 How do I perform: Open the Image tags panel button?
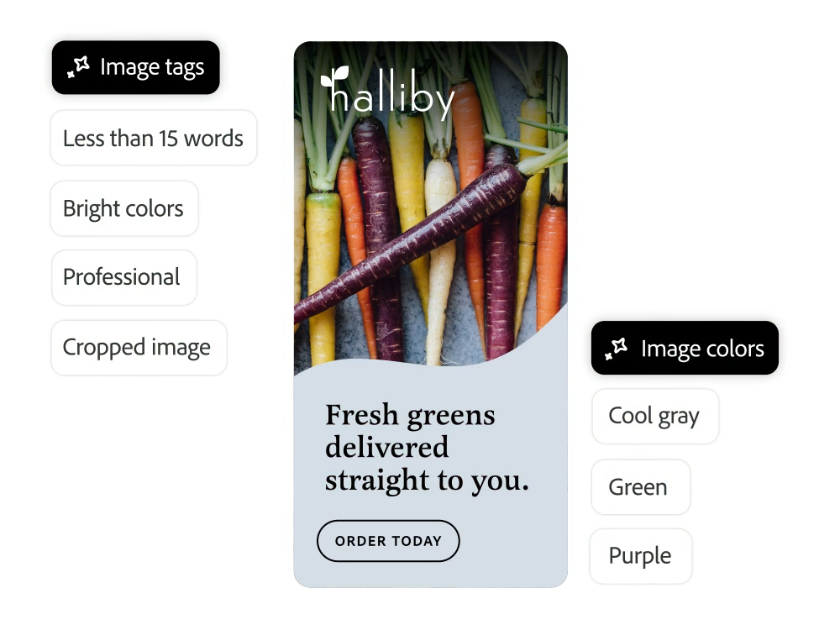click(135, 67)
